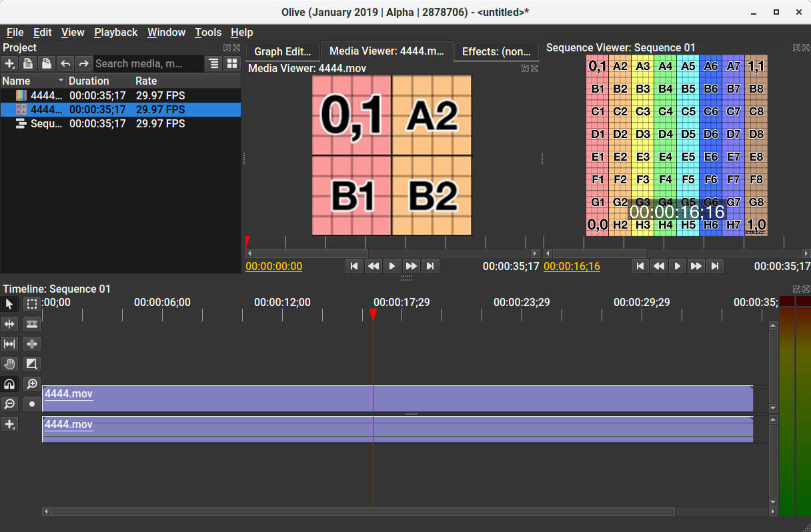Select the Ripple tool
The image size is (811, 532).
[9, 324]
